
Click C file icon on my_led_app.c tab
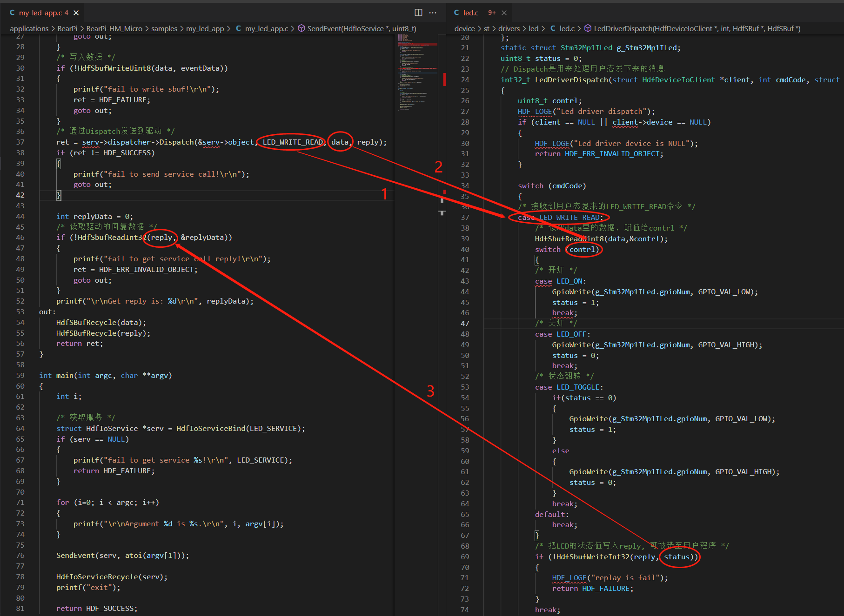[12, 13]
